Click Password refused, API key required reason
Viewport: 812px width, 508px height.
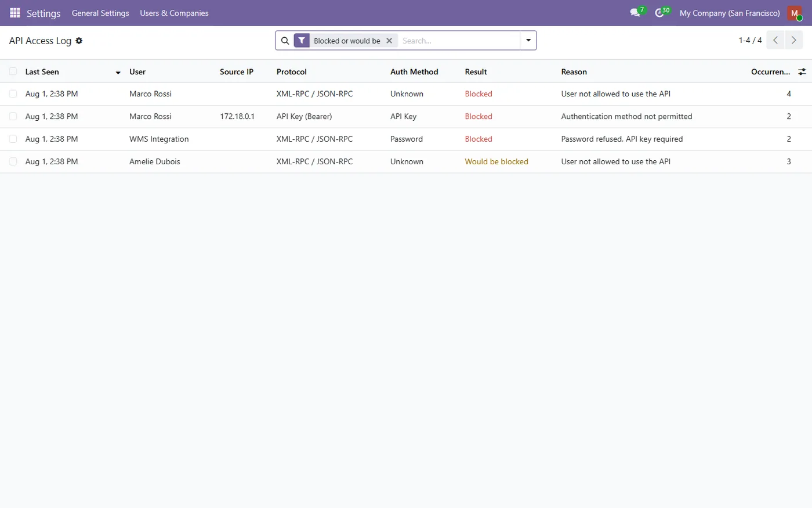[622, 139]
